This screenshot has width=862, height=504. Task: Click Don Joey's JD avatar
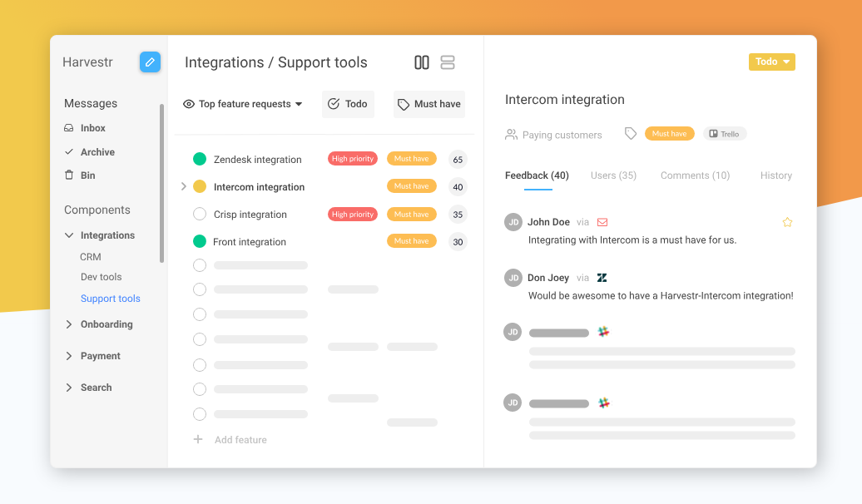[513, 278]
